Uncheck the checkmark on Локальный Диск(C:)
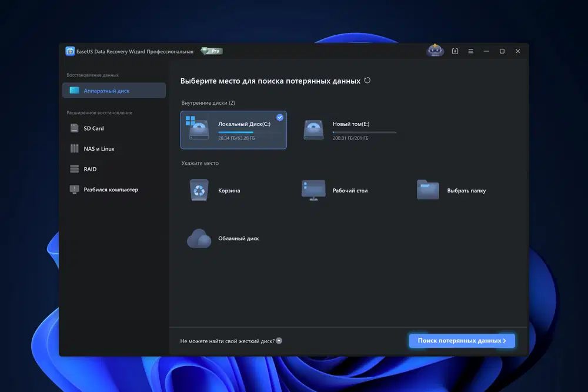This screenshot has height=392, width=588. pyautogui.click(x=280, y=118)
